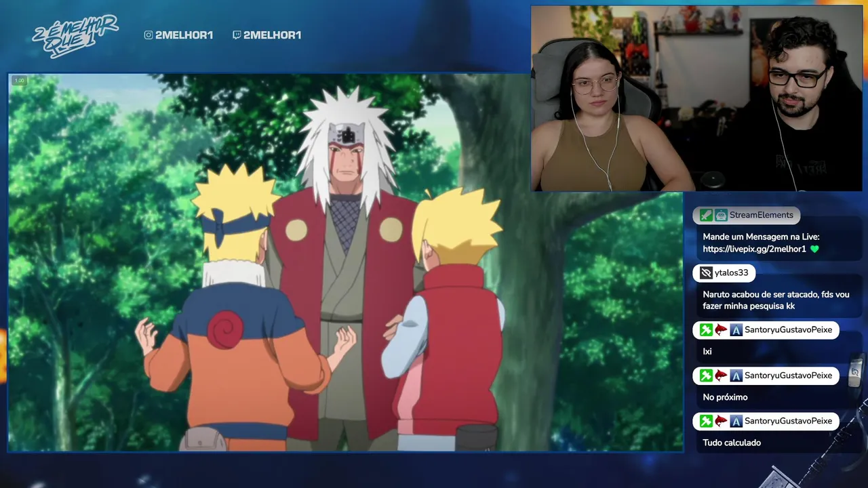Click the green badge above 'Tudo calculado'

706,421
